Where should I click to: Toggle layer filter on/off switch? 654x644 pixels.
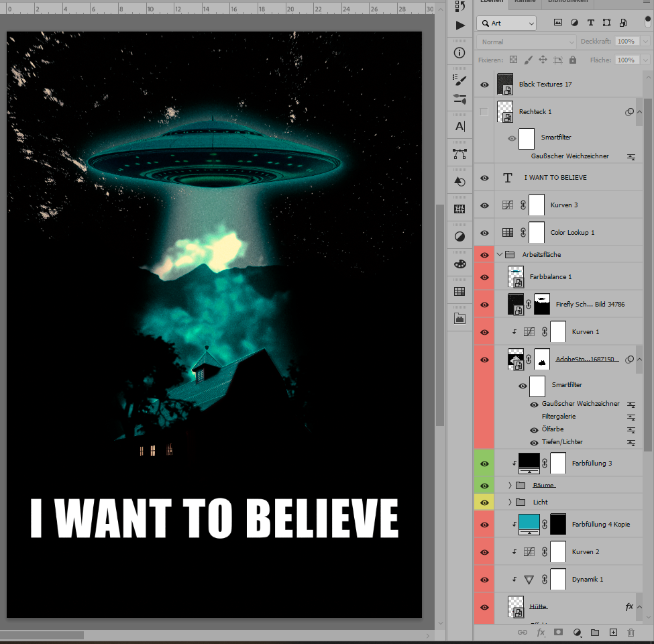click(x=648, y=21)
